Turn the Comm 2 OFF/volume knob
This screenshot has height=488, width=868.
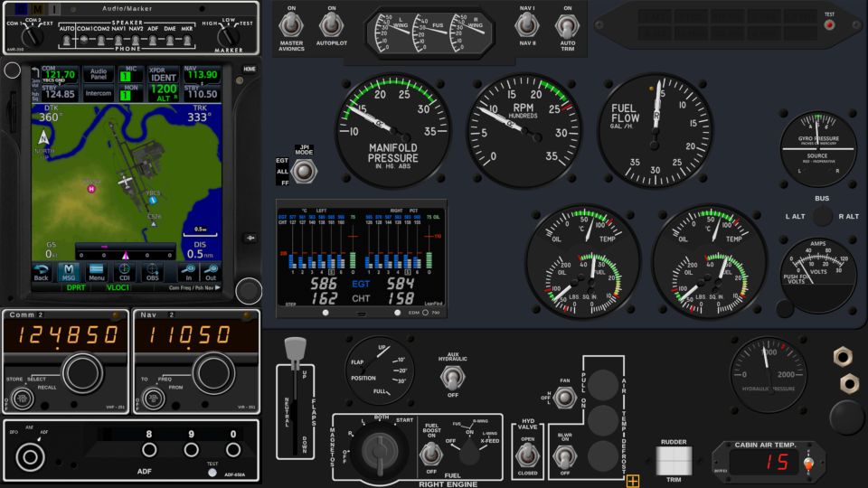click(x=23, y=399)
